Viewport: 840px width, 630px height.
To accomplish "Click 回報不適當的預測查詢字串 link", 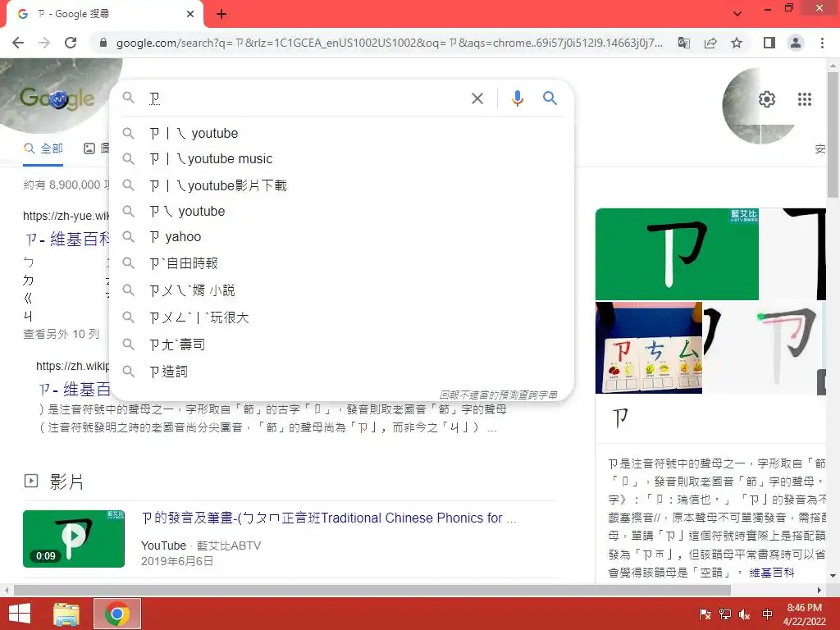I will [498, 395].
